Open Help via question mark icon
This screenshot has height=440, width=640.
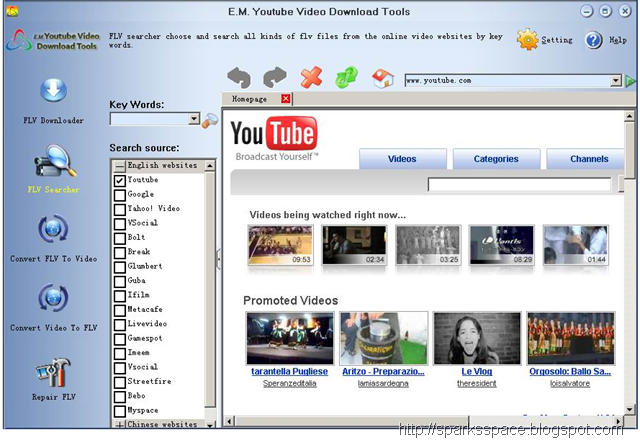point(593,40)
